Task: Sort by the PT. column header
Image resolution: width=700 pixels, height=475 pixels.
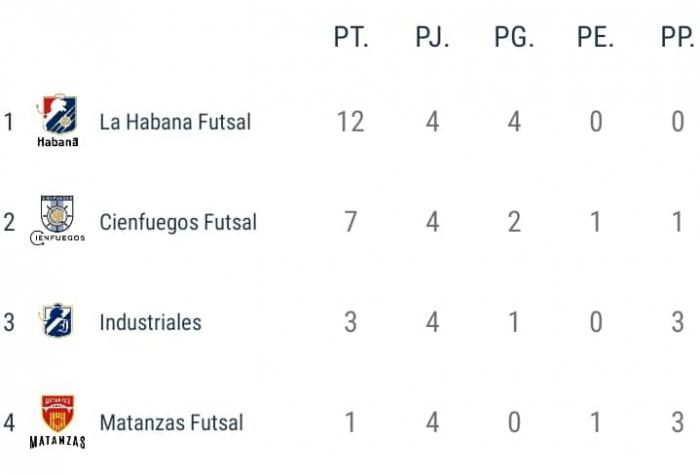Action: (x=351, y=37)
